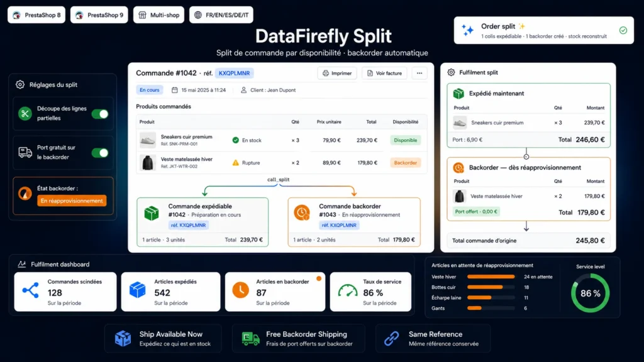The image size is (644, 362).
Task: Click the scissors icon for line splitting
Action: coord(25,114)
